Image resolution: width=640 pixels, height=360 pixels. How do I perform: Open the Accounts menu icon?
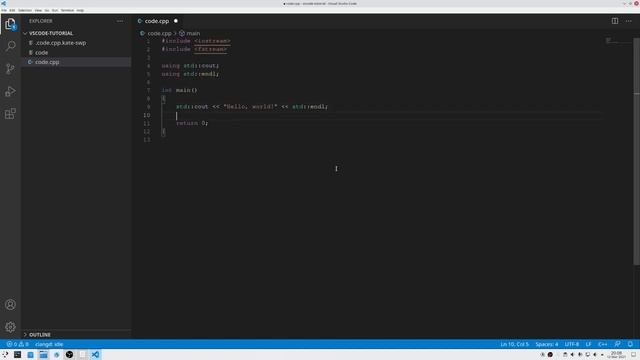(x=10, y=304)
